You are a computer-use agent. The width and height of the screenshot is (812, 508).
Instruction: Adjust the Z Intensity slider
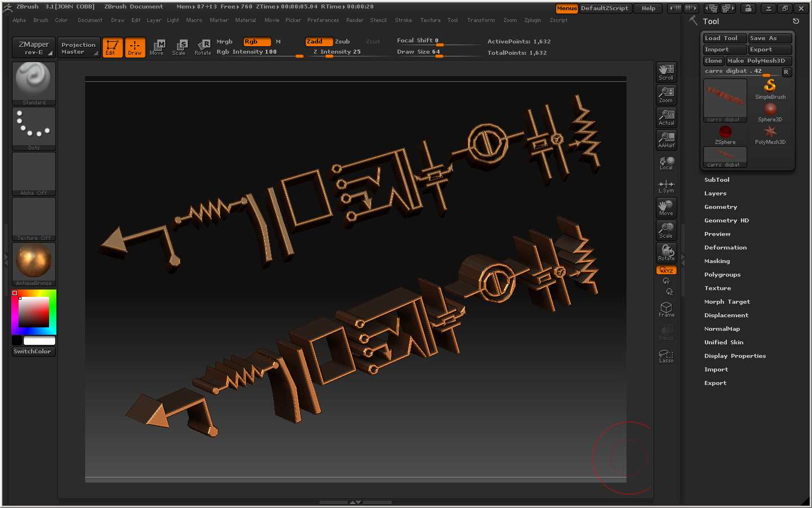pyautogui.click(x=347, y=52)
